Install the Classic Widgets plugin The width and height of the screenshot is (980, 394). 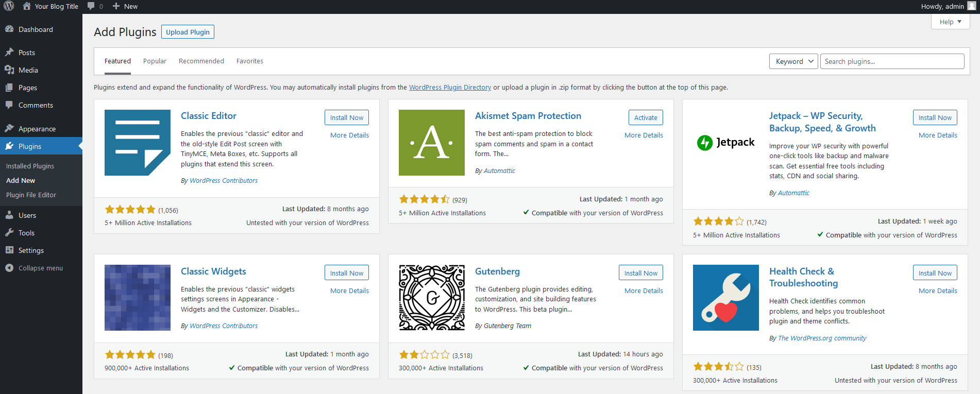[347, 273]
